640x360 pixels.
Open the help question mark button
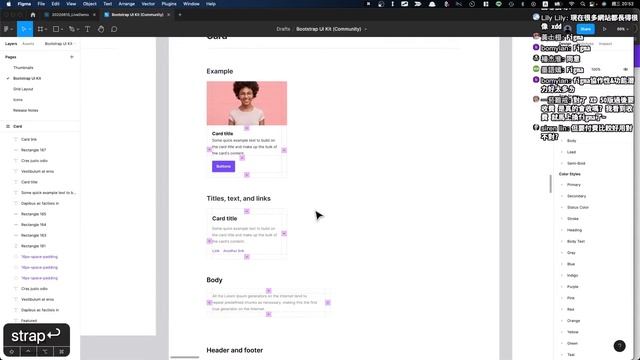[x=619, y=346]
